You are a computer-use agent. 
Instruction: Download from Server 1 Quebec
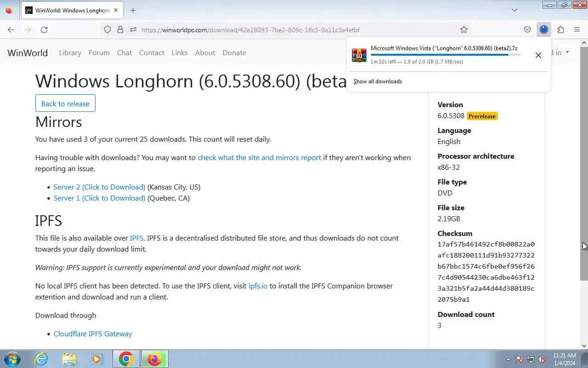[x=99, y=198]
